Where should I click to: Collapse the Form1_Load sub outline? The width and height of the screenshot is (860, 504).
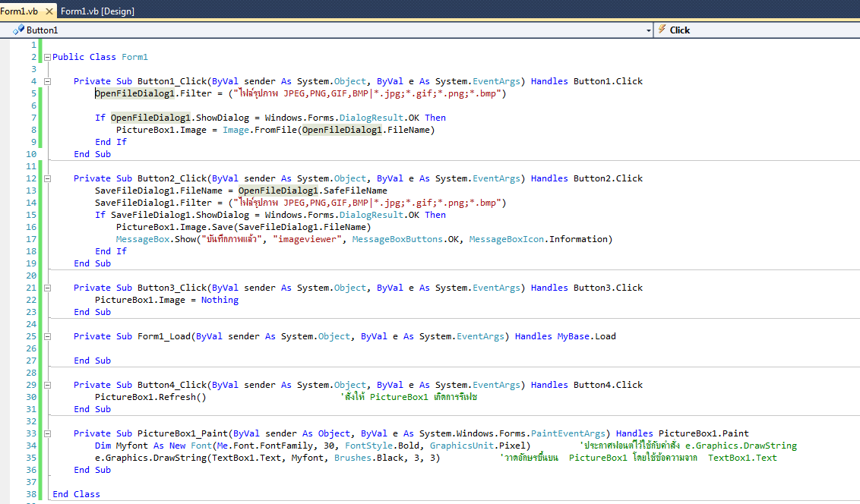tap(47, 336)
